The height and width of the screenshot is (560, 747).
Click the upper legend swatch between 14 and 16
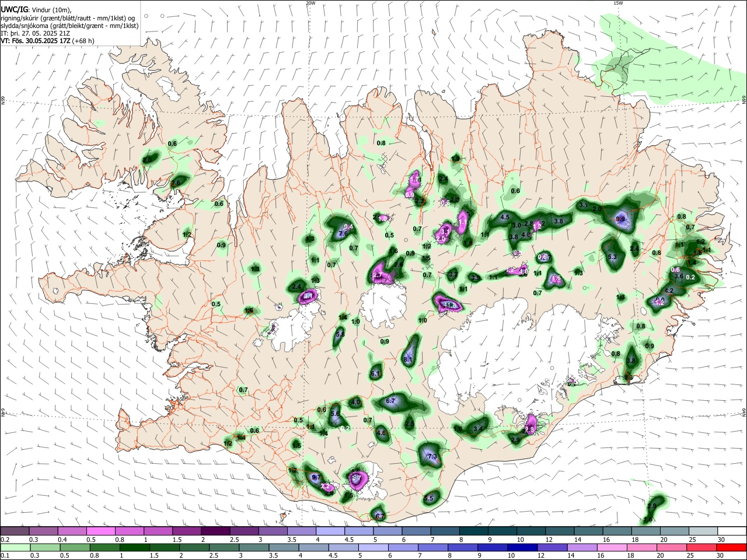tap(588, 531)
